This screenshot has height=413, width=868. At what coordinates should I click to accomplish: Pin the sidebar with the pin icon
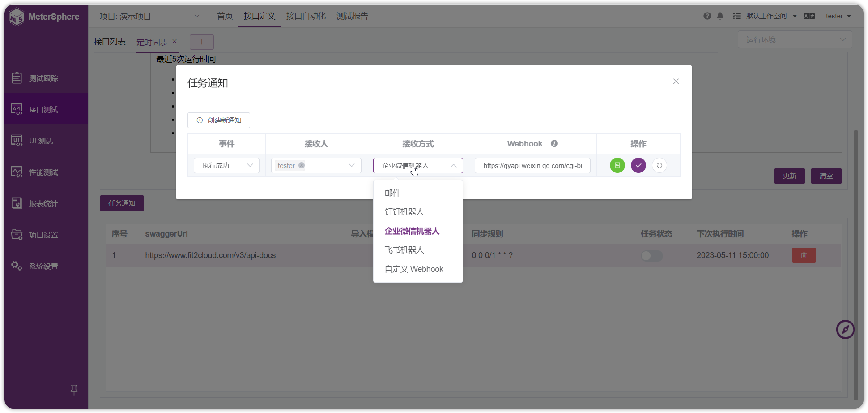pos(74,390)
